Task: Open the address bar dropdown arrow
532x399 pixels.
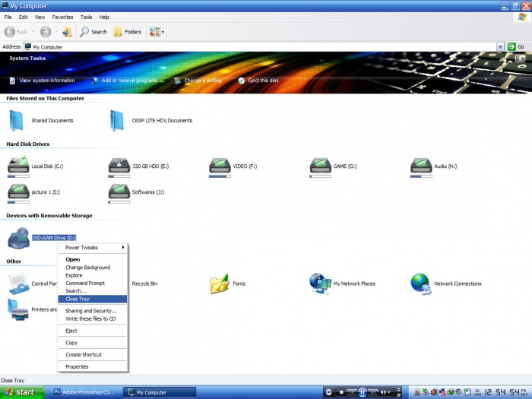Action: click(500, 46)
